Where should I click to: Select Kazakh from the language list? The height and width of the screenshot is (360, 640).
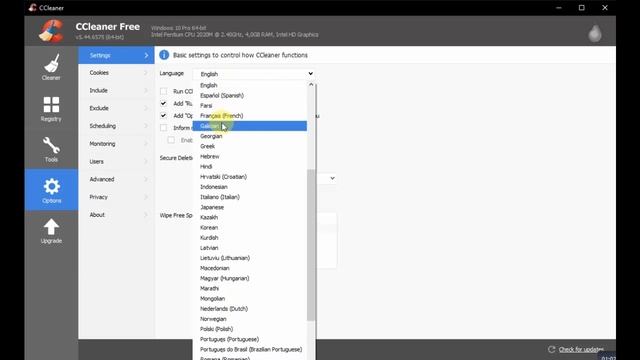[x=250, y=218]
